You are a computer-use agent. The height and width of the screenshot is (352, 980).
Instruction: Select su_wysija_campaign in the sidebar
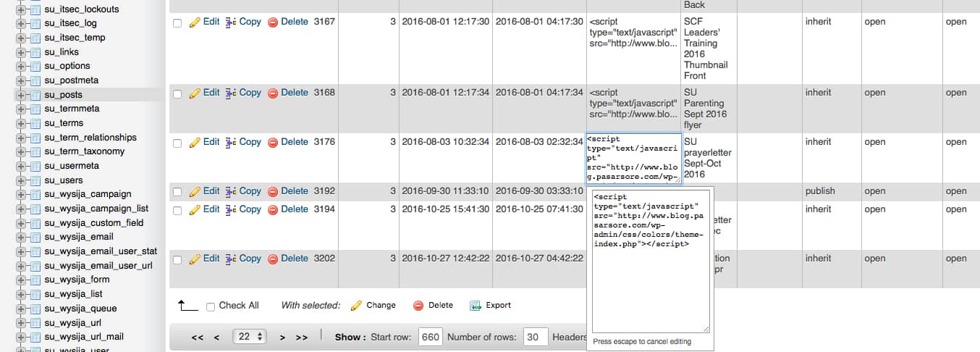pyautogui.click(x=88, y=194)
